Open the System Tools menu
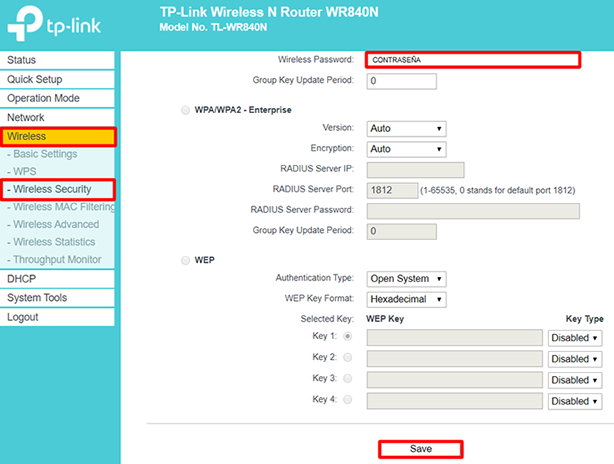 click(57, 298)
